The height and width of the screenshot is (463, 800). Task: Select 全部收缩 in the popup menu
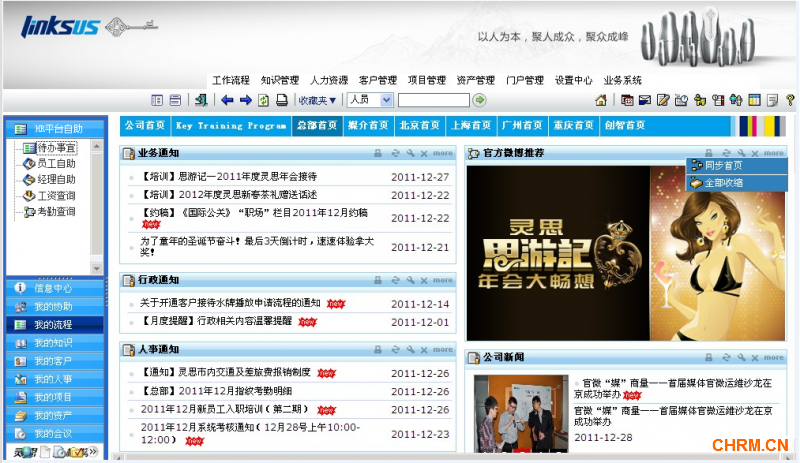click(736, 183)
